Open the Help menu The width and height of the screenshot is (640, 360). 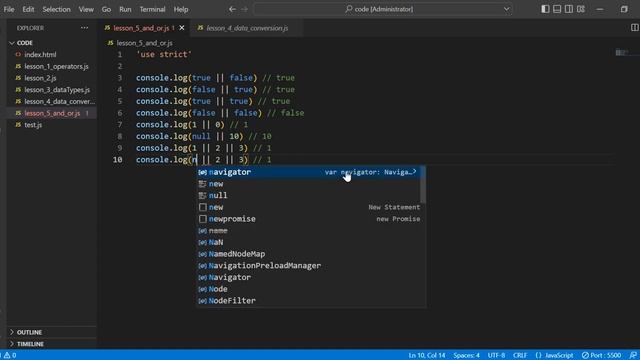pyautogui.click(x=181, y=9)
